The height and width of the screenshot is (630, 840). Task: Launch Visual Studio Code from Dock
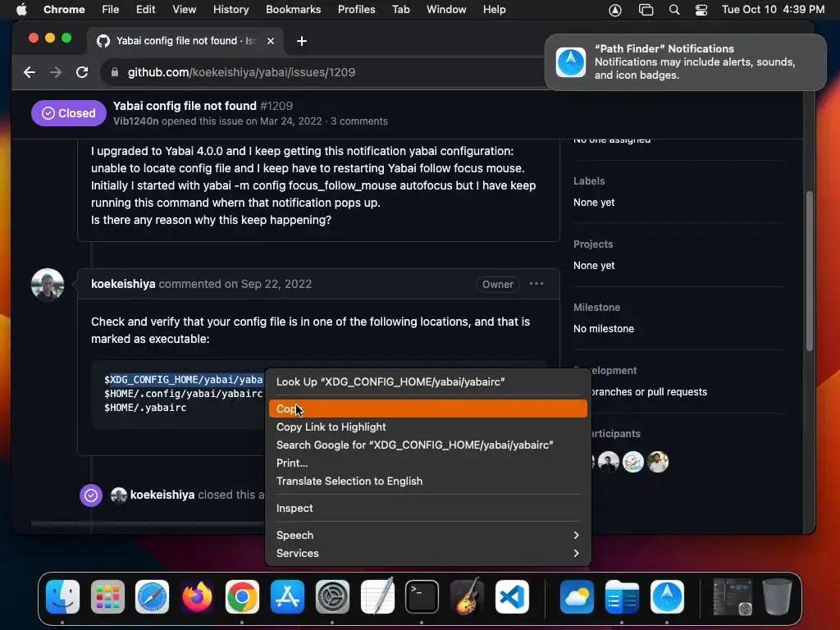pos(512,596)
